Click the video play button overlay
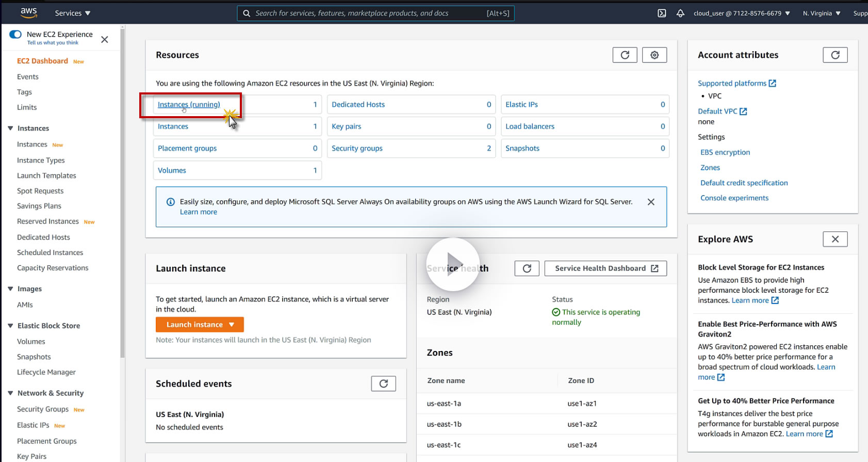The height and width of the screenshot is (462, 868). pyautogui.click(x=453, y=264)
